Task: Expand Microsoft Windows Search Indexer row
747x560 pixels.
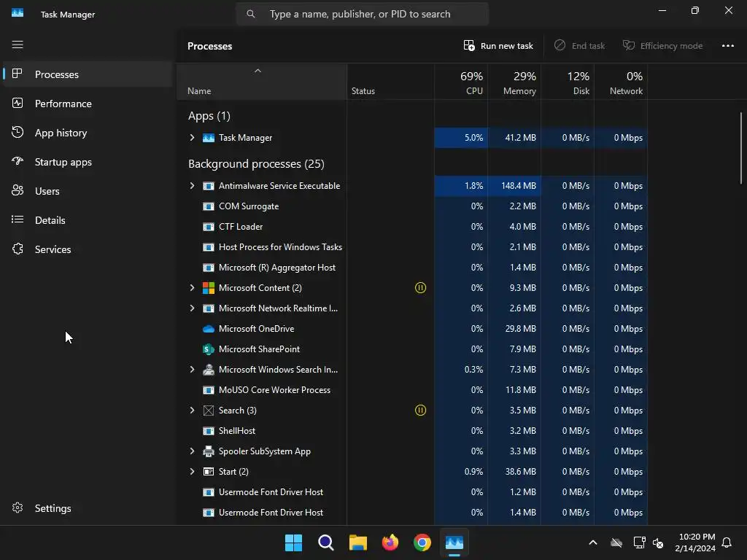Action: point(192,370)
